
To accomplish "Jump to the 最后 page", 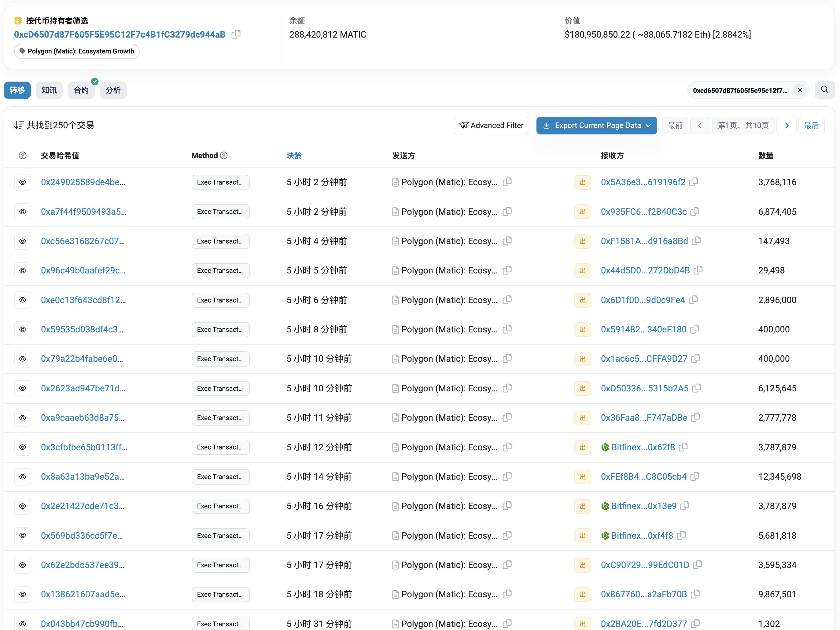I will pos(812,126).
